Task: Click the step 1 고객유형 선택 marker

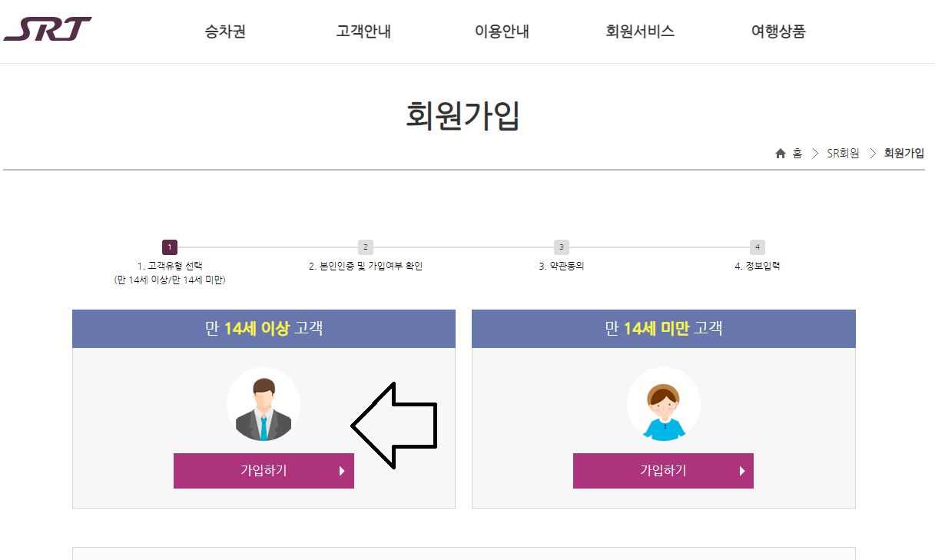Action: [168, 247]
